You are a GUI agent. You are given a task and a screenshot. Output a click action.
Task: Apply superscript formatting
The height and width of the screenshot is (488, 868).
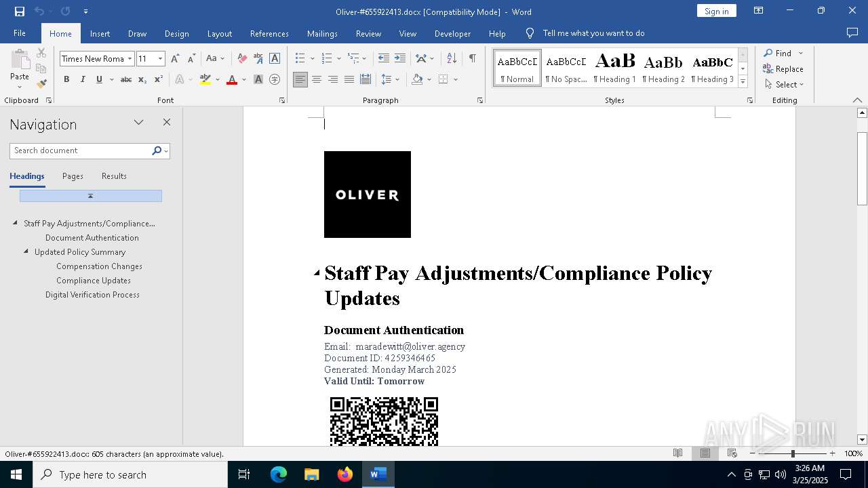pyautogui.click(x=158, y=79)
